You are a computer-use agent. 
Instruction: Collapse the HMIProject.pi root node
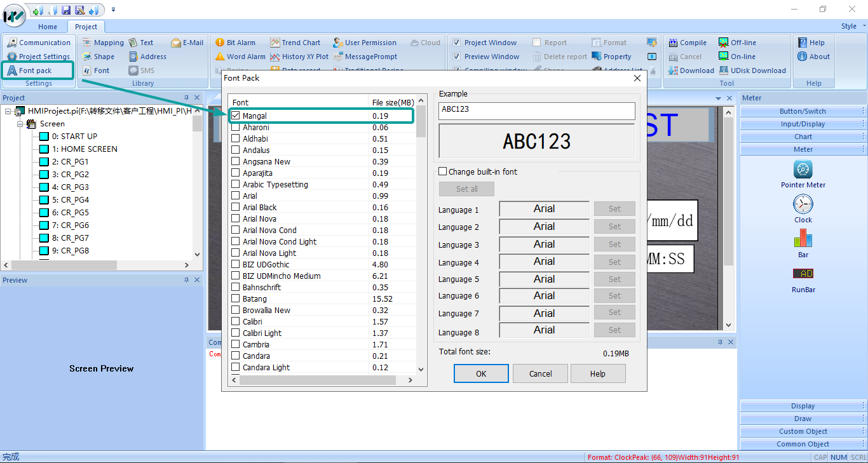8,111
